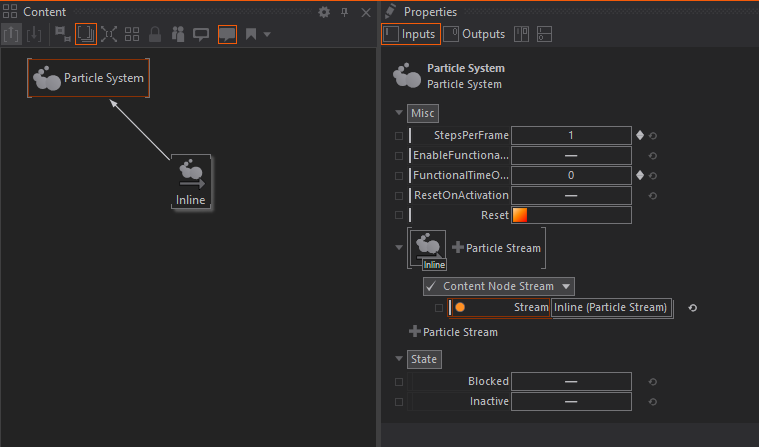Collapse the Misc section

coord(400,114)
